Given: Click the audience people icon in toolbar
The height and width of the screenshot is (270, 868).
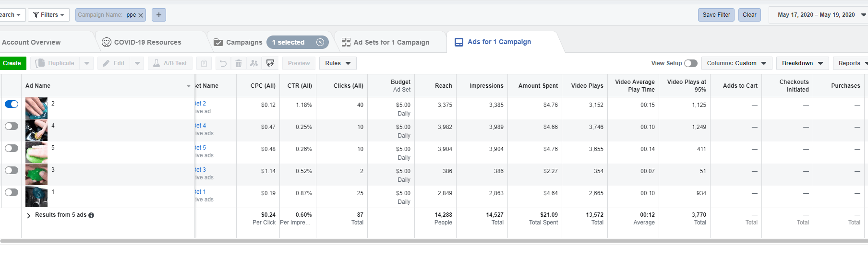Looking at the screenshot, I should (x=254, y=63).
